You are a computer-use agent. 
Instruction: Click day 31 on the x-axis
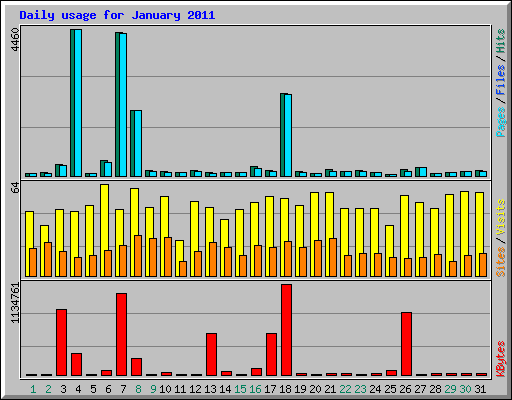(x=480, y=389)
